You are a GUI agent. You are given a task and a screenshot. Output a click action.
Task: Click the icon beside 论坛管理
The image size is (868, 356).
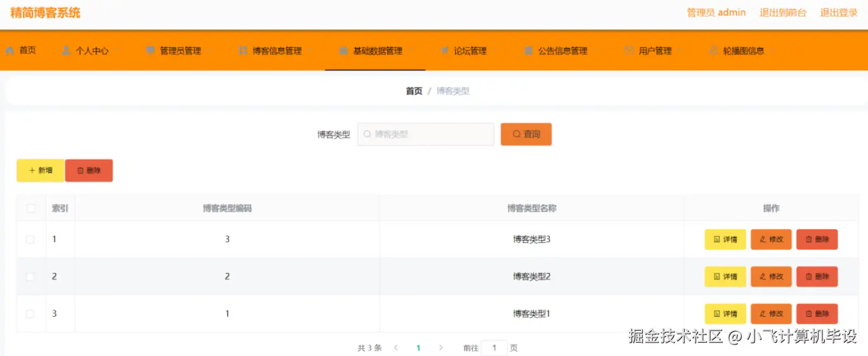click(x=444, y=51)
